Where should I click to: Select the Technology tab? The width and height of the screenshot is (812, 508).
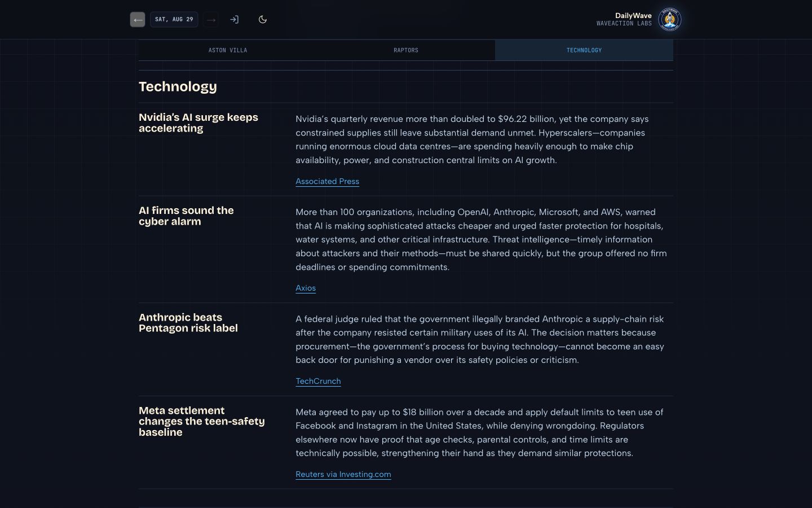point(584,50)
